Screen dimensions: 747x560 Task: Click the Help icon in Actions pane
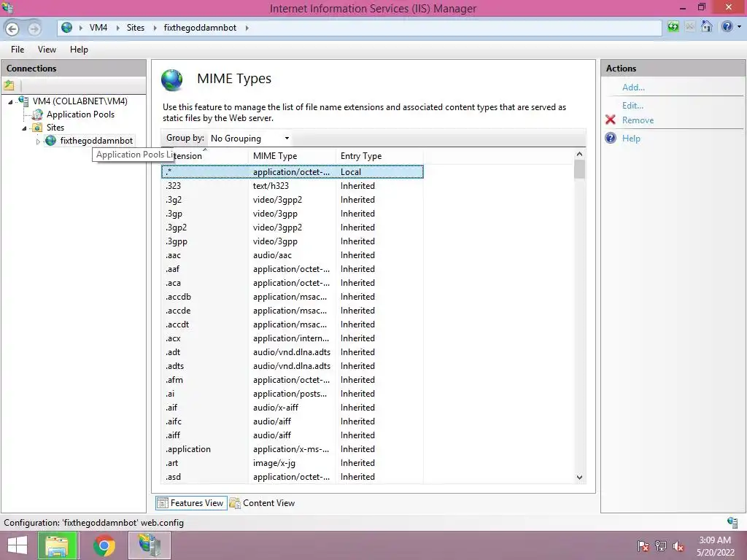tap(611, 138)
